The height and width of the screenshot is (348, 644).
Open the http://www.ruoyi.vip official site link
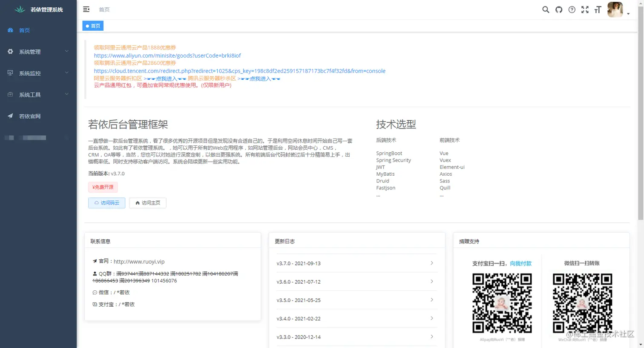139,261
